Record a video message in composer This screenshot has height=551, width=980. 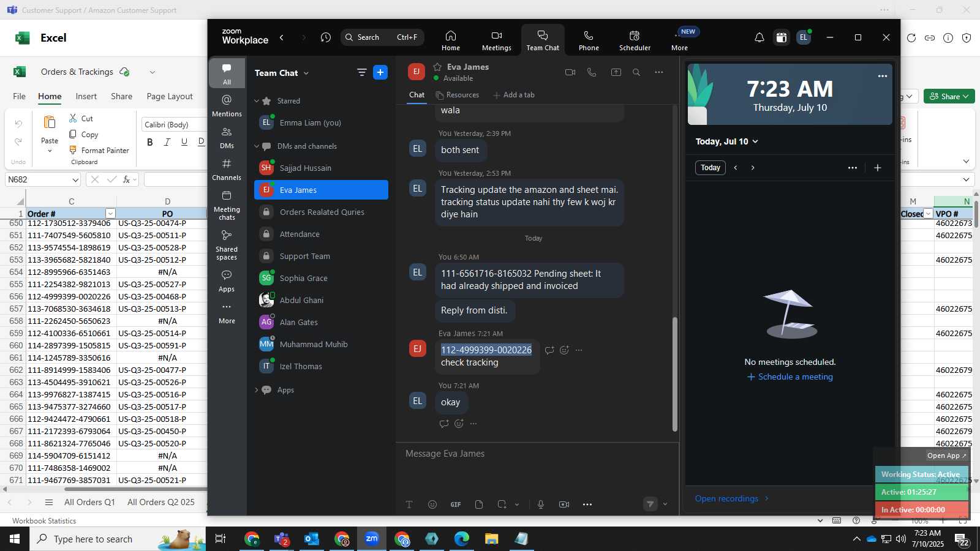(x=564, y=504)
